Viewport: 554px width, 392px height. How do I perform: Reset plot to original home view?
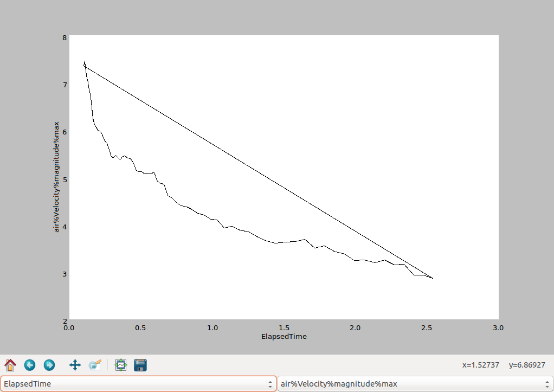coord(10,365)
